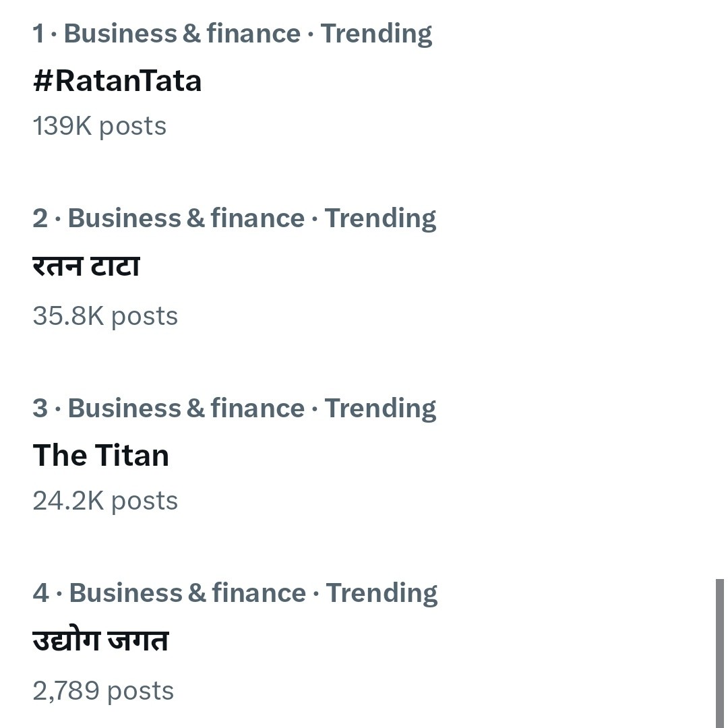Open the #RatanTata trending hashtag
Image resolution: width=728 pixels, height=728 pixels.
point(117,81)
